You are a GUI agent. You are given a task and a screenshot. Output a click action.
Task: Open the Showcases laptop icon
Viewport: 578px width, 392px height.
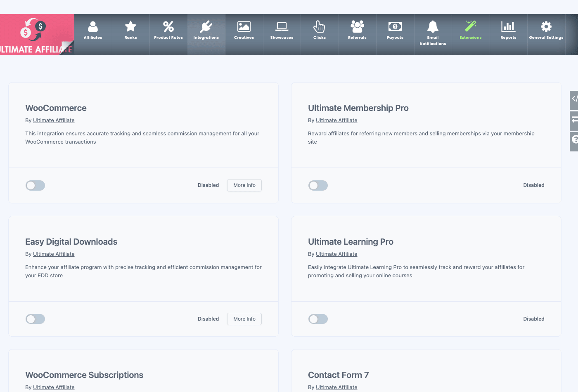tap(282, 26)
